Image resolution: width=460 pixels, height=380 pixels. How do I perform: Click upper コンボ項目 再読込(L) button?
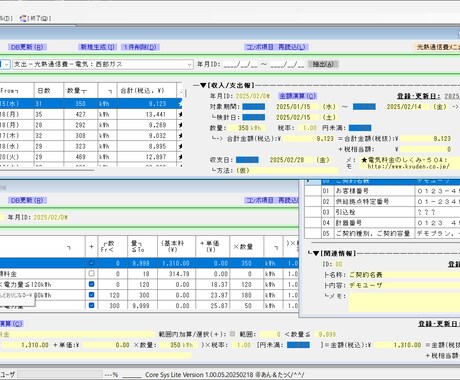point(276,47)
